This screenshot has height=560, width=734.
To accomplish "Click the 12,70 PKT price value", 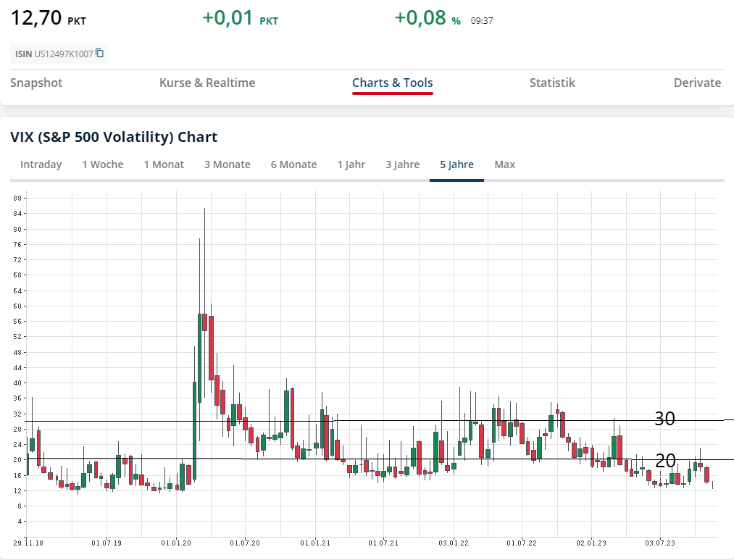I will click(49, 18).
